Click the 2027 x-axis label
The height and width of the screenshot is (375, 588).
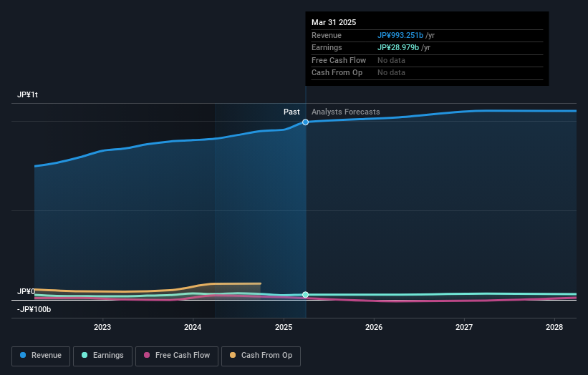[464, 328]
